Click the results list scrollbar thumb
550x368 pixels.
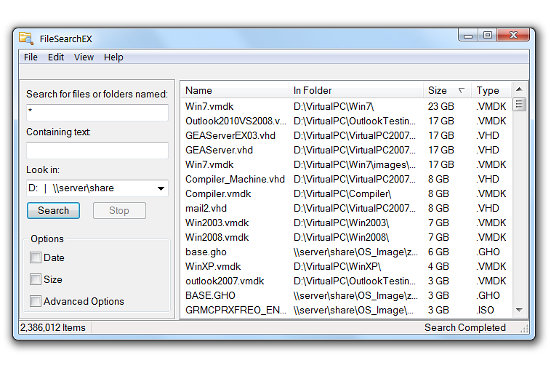pos(519,104)
